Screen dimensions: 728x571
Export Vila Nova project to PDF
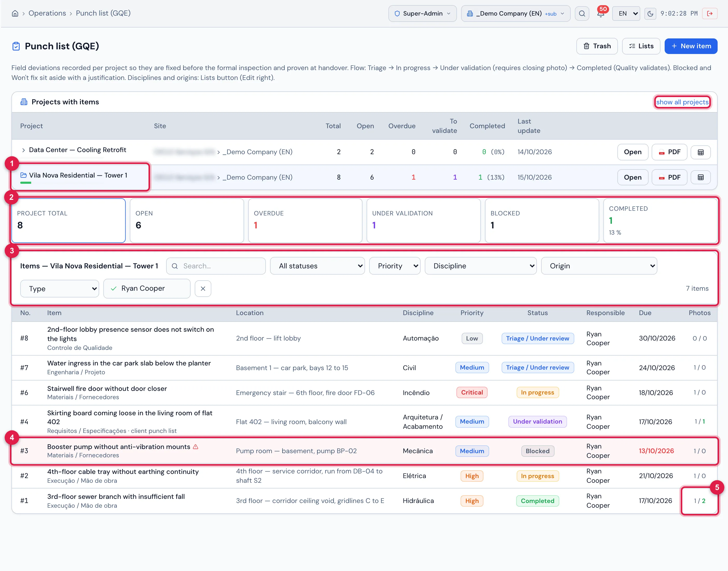[x=670, y=178]
